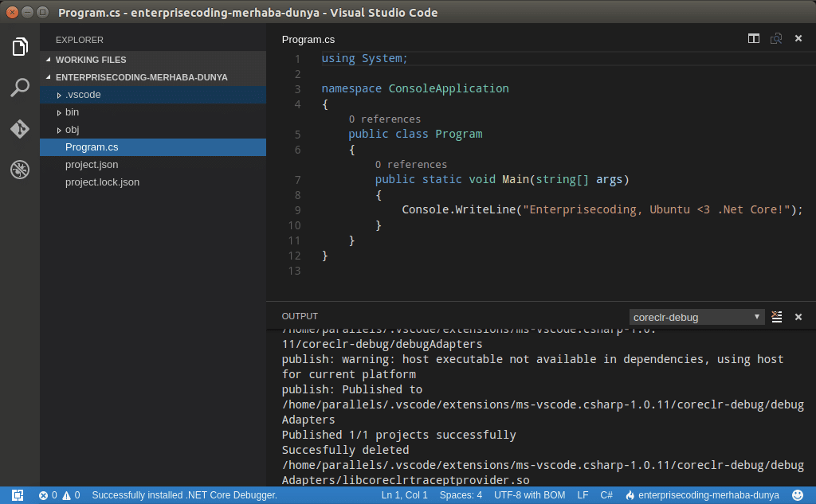Select language mode C# in status bar
The image size is (816, 504).
pos(606,495)
